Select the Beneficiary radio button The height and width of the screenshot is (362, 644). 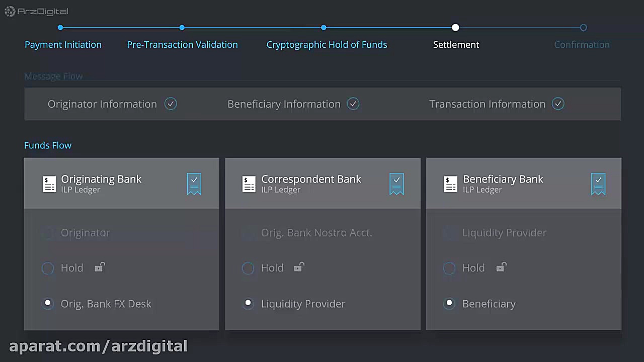point(449,303)
